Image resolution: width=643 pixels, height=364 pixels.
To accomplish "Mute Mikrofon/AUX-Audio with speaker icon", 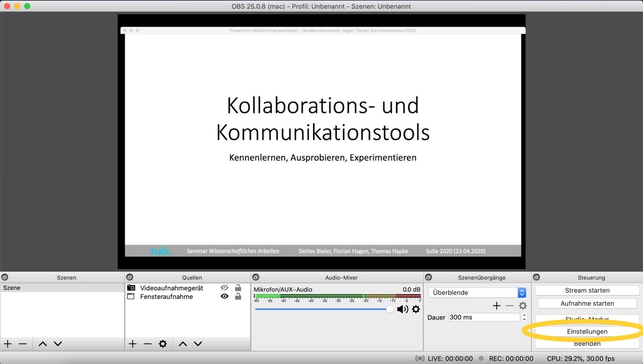I will pos(402,309).
